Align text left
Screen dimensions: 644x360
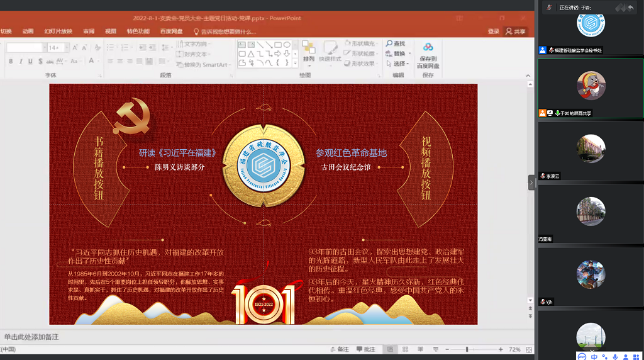click(x=110, y=61)
